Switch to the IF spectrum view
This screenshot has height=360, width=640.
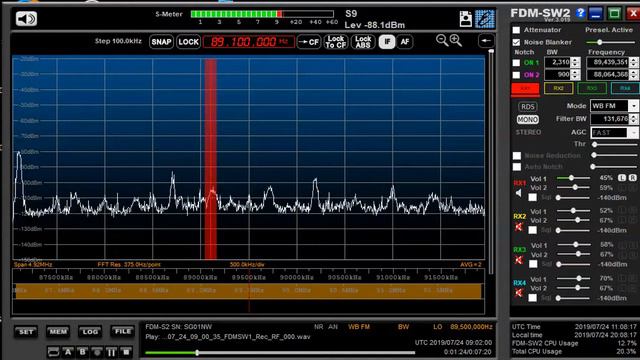tap(387, 42)
